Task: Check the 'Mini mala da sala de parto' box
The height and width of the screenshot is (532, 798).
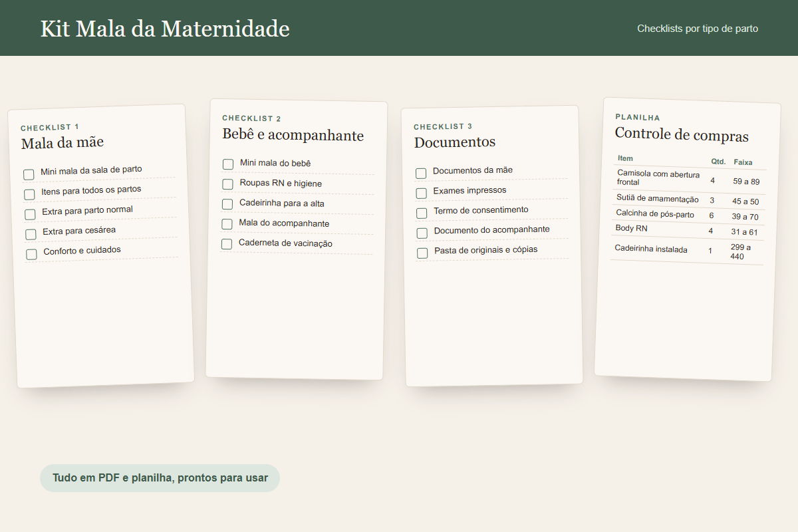Action: point(29,174)
